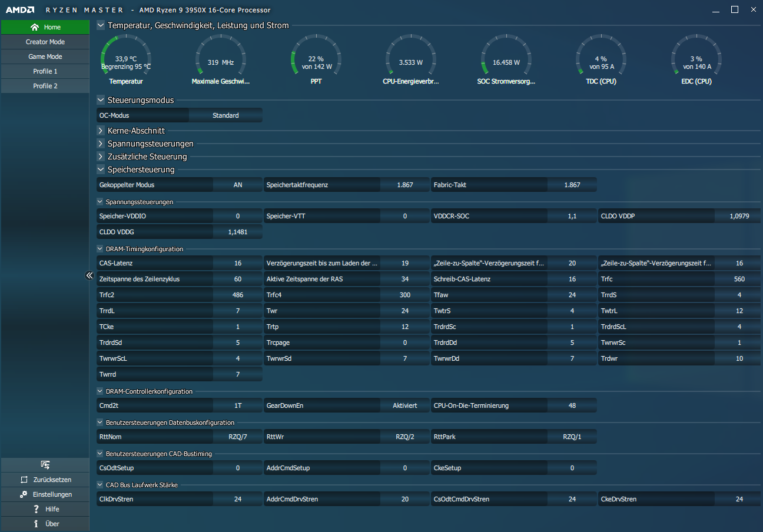Click CsOdtSetup value field
This screenshot has width=763, height=532.
(x=238, y=468)
